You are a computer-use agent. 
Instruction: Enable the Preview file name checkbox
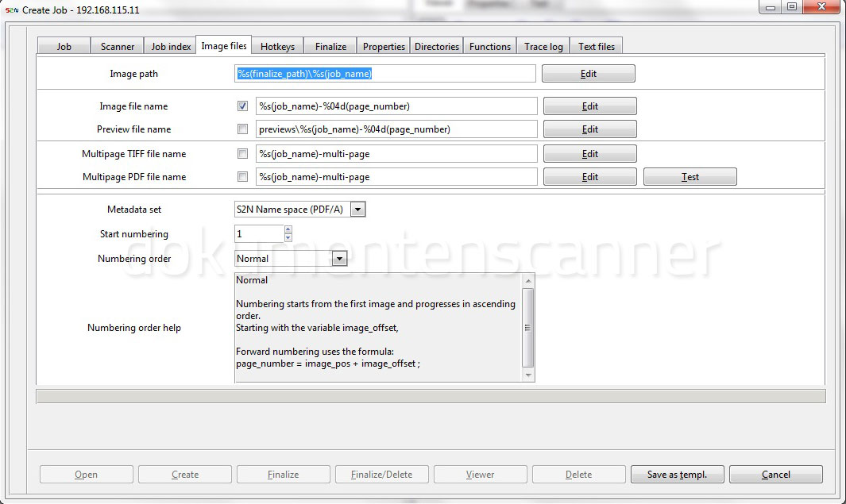click(243, 129)
